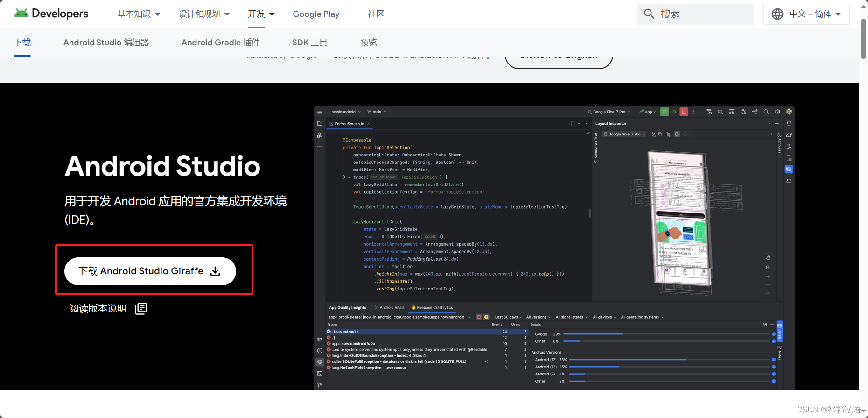Screen dimensions: 868x418
Task: Open the 中文 – 简体 language selector
Action: tap(806, 14)
